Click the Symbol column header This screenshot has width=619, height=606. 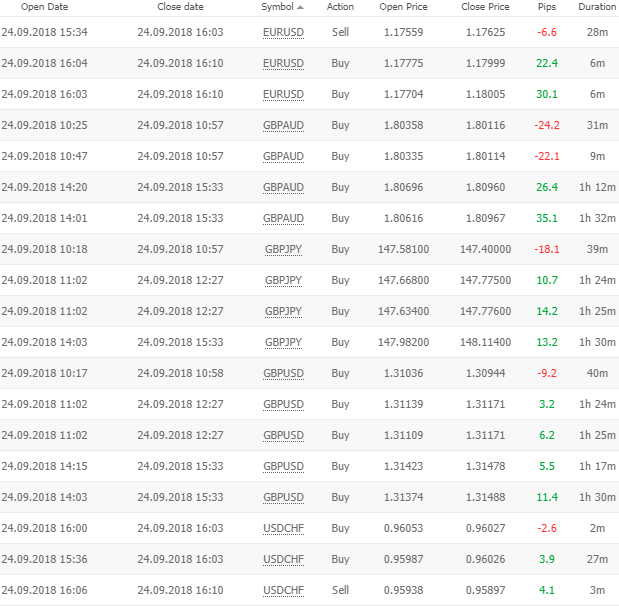click(x=278, y=7)
